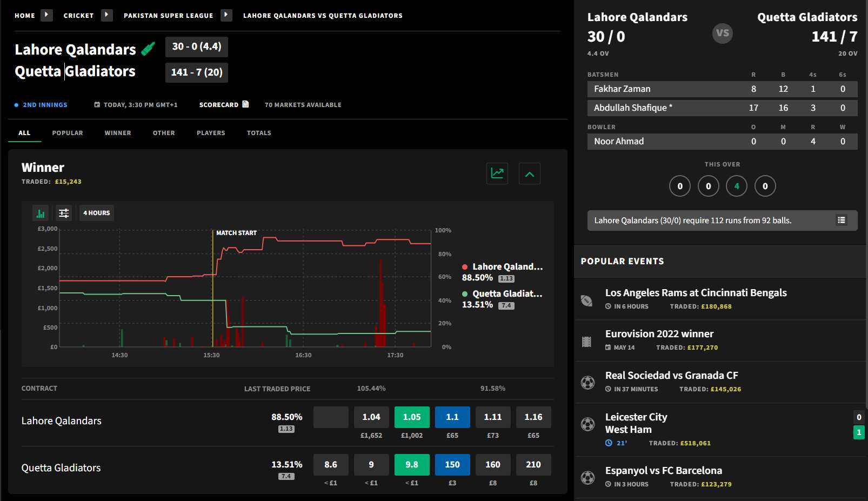Screen dimensions: 868x501
Task: Click Quetta Gladiators 160 lay price
Action: 493,465
